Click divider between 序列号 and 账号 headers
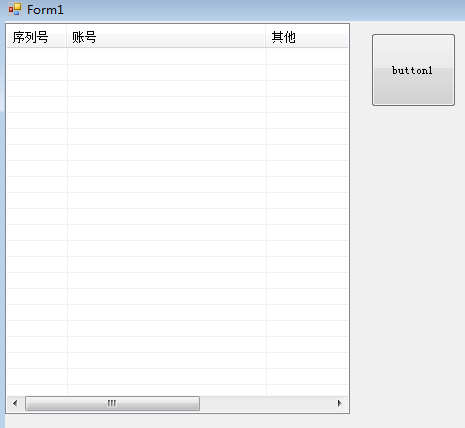465x428 pixels. point(66,37)
